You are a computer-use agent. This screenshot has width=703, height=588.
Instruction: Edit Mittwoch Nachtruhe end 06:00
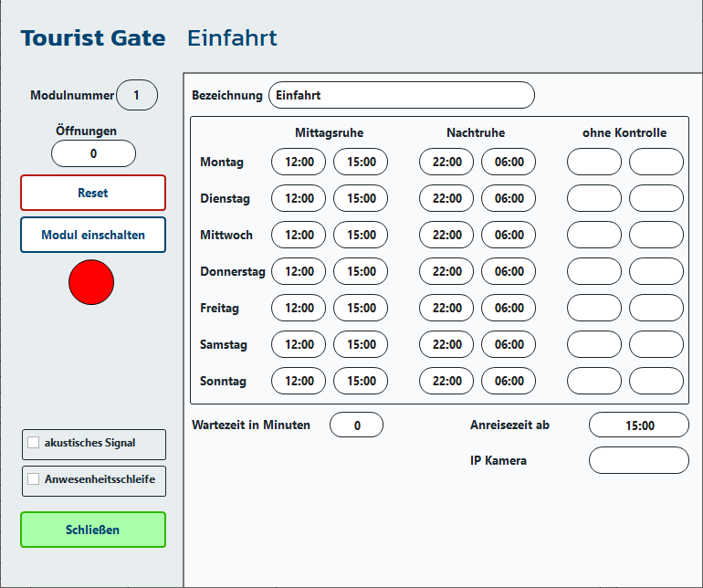(x=509, y=235)
